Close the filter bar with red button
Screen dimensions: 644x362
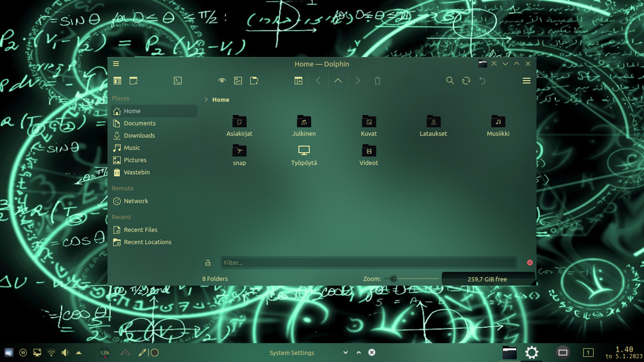click(529, 263)
